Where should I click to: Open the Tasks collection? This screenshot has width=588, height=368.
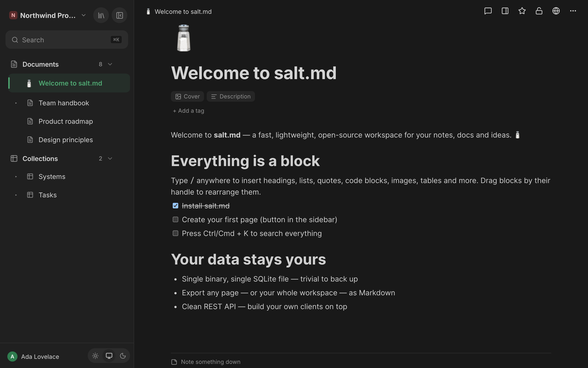tap(48, 195)
